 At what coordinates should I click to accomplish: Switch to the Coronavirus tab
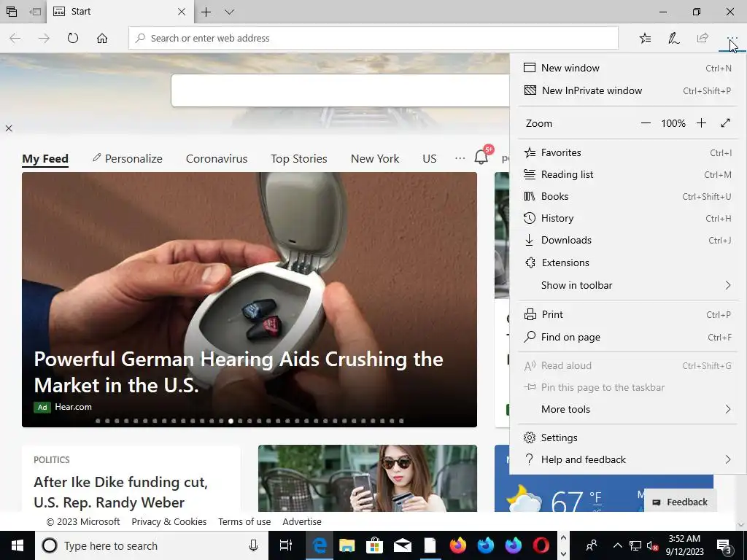coord(217,158)
